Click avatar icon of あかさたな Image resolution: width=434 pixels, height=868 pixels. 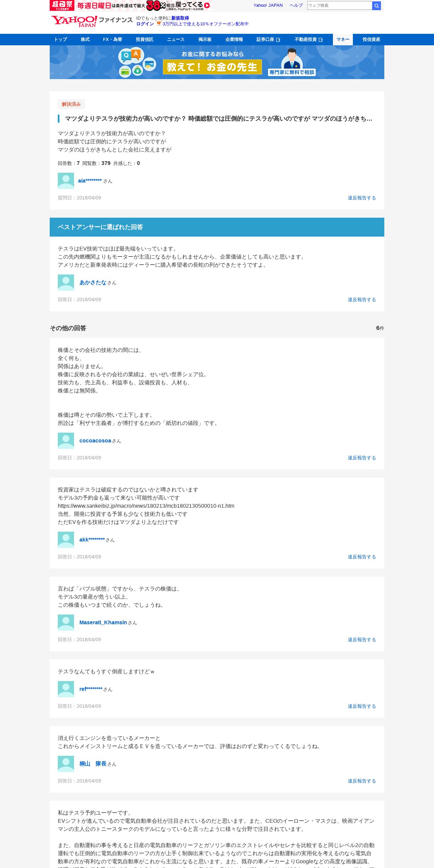[x=66, y=283]
